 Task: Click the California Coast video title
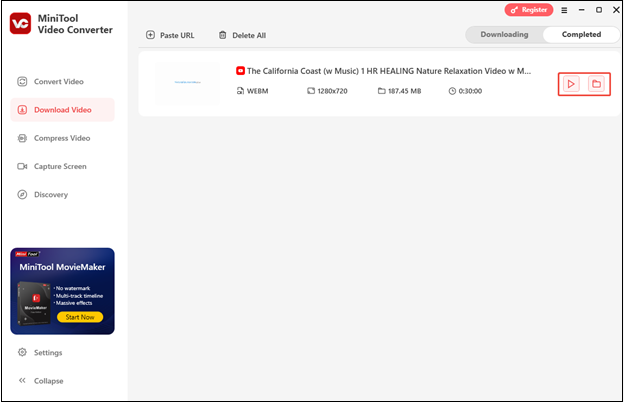click(389, 71)
